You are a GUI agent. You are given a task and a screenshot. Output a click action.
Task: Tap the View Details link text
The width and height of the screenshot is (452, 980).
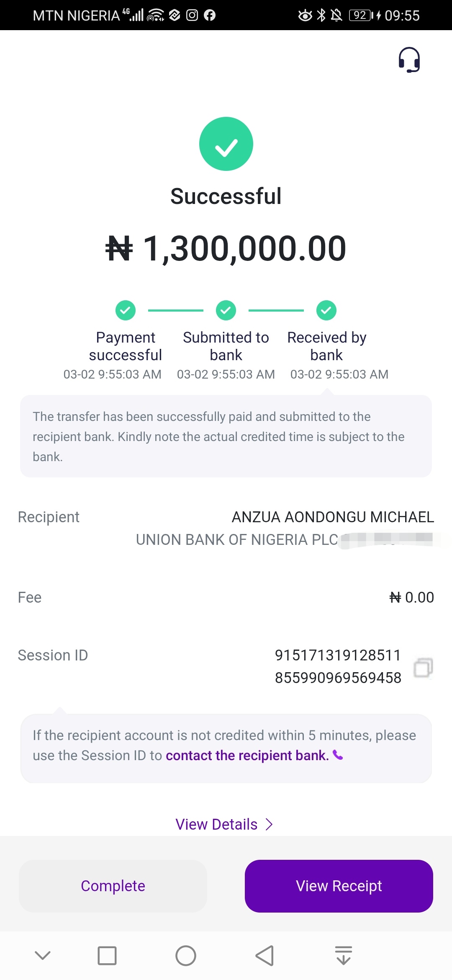[x=216, y=824]
